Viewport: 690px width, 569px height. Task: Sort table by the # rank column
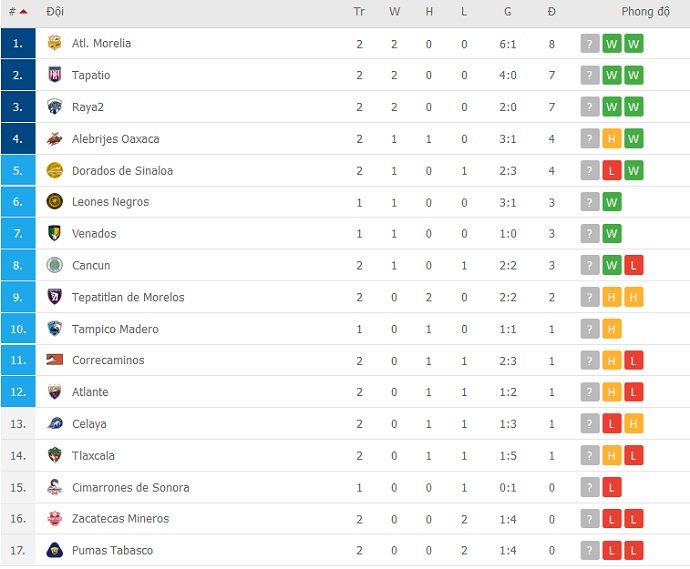[17, 12]
